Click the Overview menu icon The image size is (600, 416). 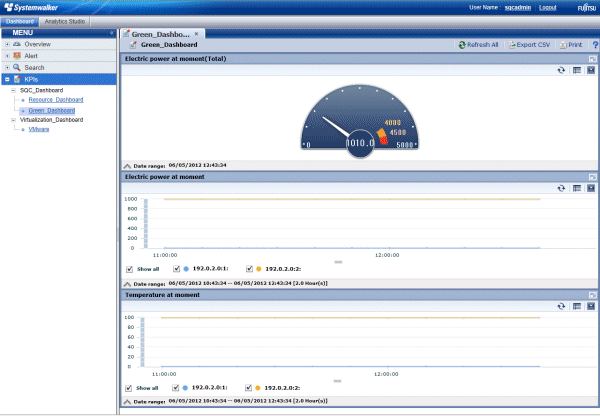click(17, 44)
